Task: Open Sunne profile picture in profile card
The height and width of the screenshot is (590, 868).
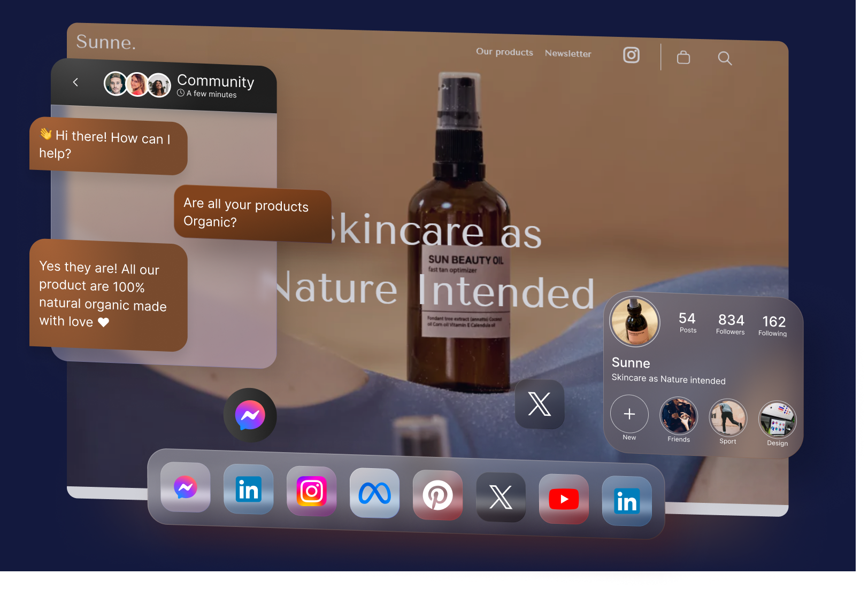Action: pyautogui.click(x=635, y=322)
